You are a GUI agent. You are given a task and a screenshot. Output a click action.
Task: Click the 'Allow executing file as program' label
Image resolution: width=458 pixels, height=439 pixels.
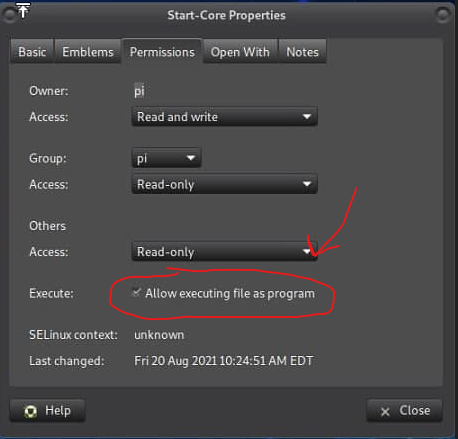pyautogui.click(x=230, y=294)
